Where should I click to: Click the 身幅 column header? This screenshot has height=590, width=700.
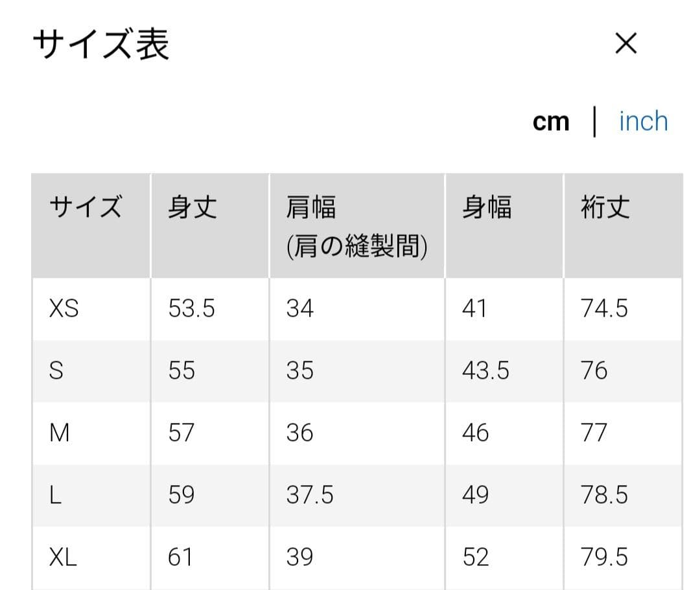coord(487,207)
